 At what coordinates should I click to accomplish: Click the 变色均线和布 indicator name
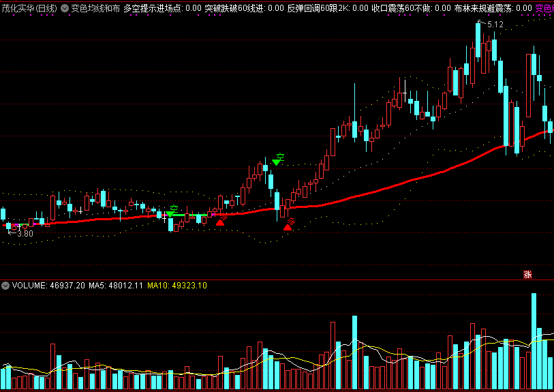pos(95,8)
